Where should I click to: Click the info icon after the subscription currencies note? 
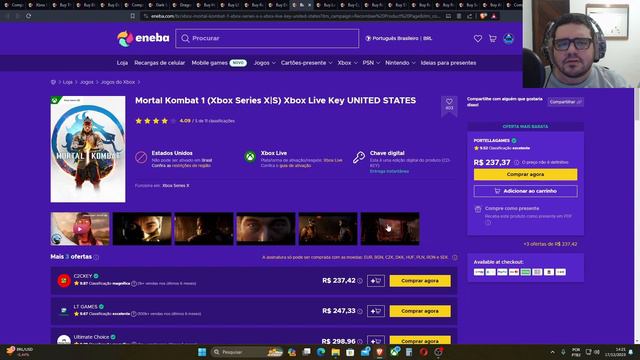(x=455, y=258)
